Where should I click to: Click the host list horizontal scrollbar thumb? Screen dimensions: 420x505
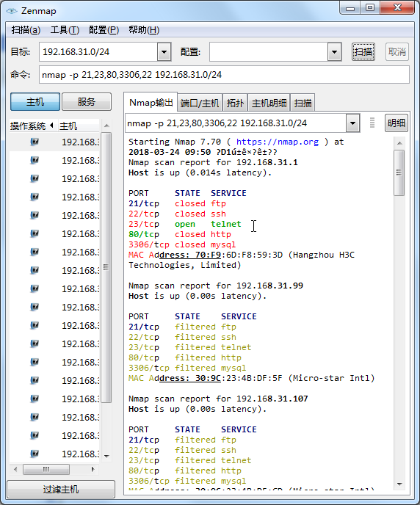[46, 469]
